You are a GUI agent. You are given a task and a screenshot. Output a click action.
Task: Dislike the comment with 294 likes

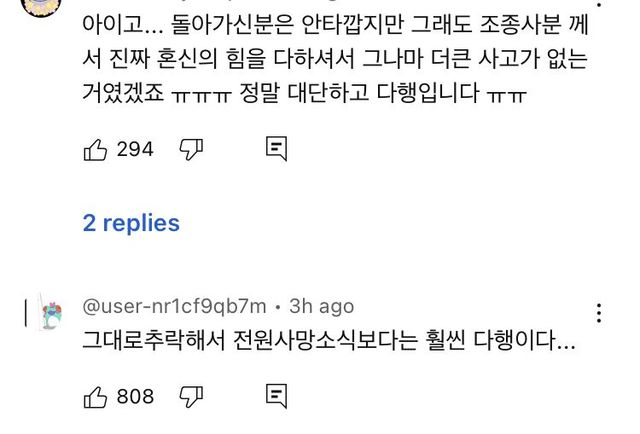tap(191, 150)
